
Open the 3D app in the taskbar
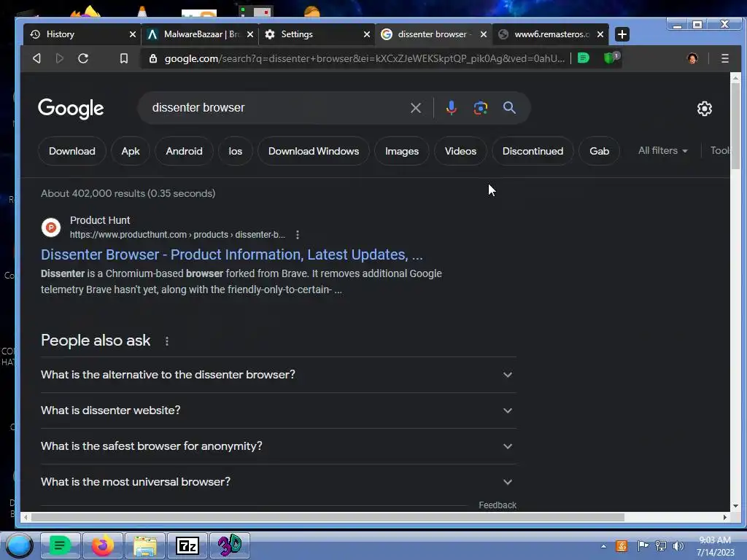[x=230, y=545]
